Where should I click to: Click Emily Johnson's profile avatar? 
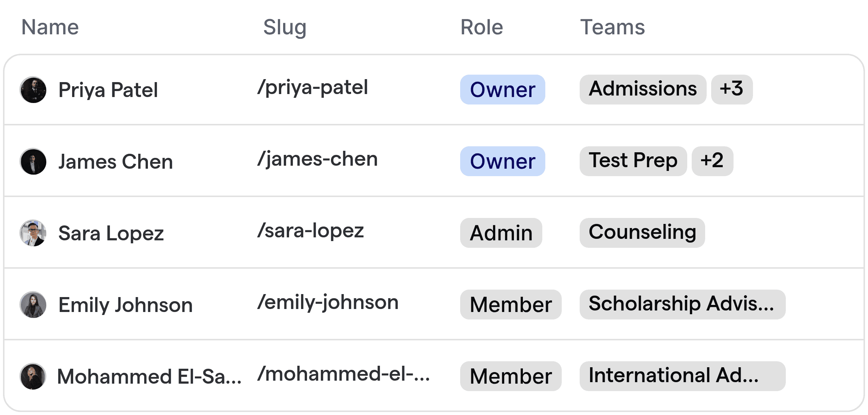[x=33, y=305]
